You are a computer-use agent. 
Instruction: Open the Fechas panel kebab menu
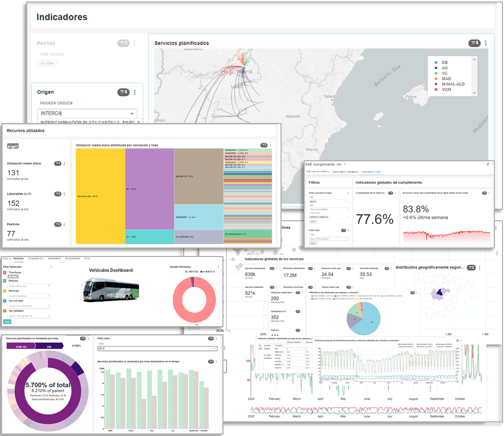tap(135, 43)
